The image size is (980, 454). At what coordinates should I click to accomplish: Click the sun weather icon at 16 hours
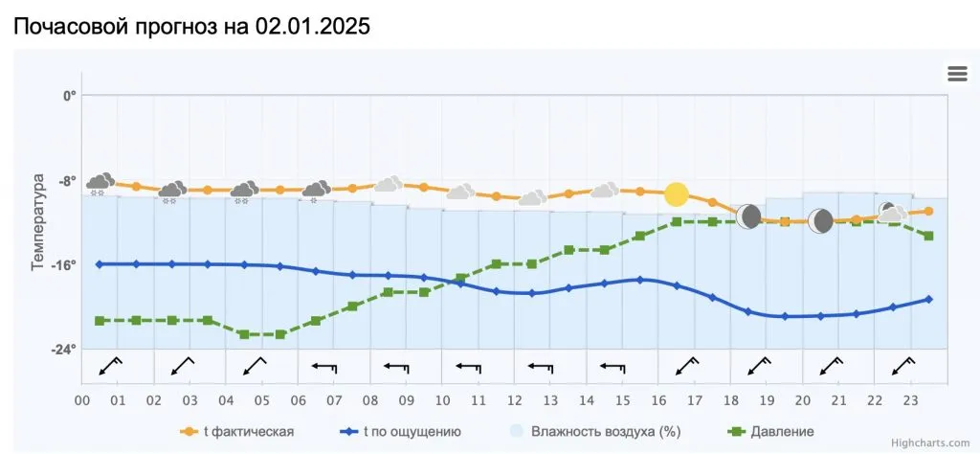(x=677, y=194)
